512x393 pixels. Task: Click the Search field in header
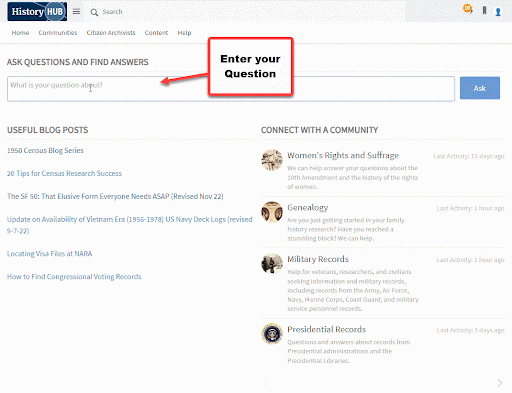[112, 12]
